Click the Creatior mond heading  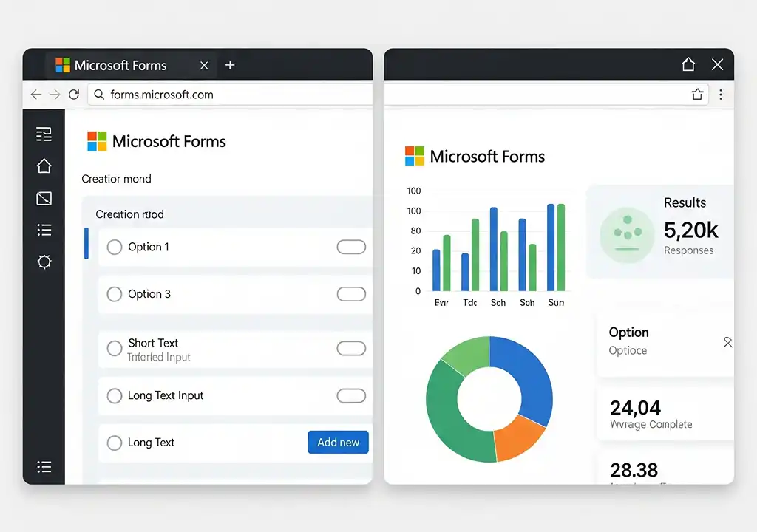(116, 179)
